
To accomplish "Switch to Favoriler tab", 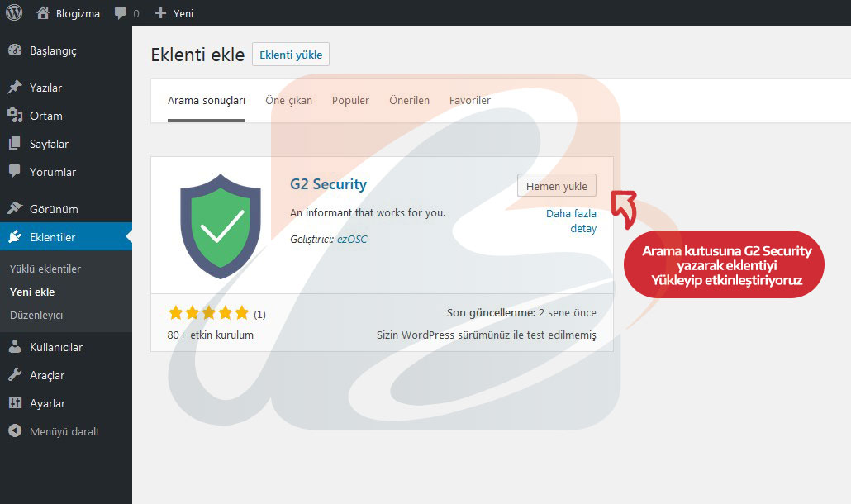I will (x=470, y=100).
